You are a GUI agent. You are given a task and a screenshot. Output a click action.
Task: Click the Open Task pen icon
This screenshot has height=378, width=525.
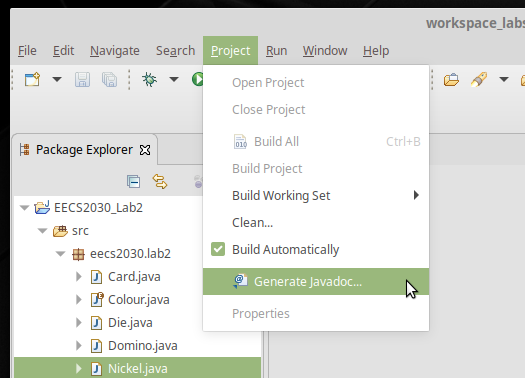[x=479, y=80]
